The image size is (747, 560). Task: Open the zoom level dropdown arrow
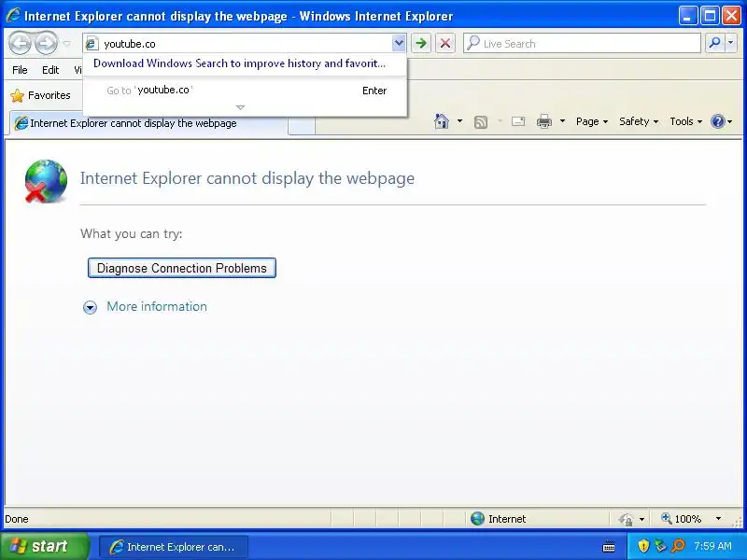pos(718,519)
